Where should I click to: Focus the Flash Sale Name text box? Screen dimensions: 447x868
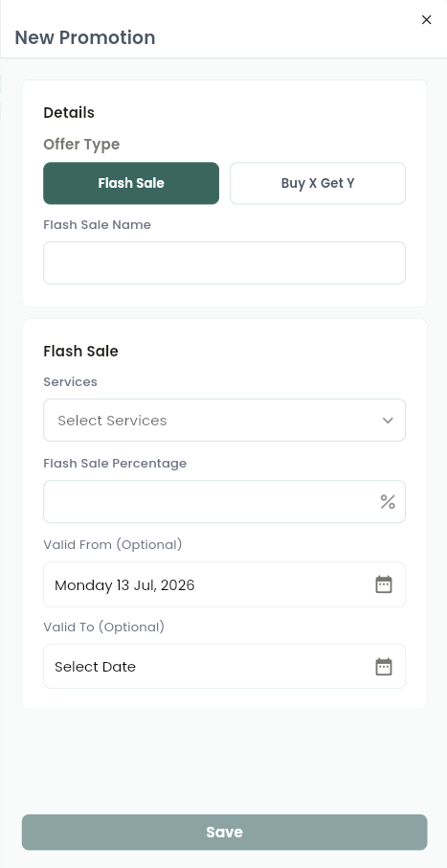point(224,263)
